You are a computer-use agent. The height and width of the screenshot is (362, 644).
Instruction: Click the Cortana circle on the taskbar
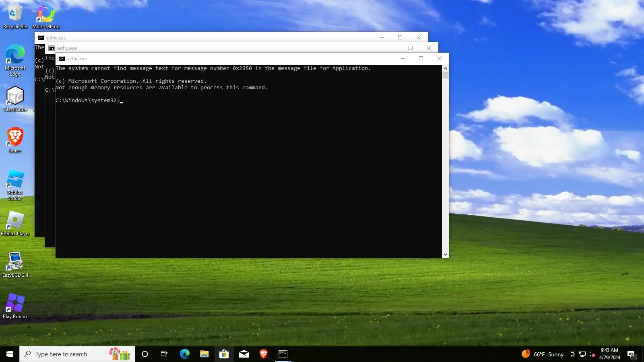145,354
